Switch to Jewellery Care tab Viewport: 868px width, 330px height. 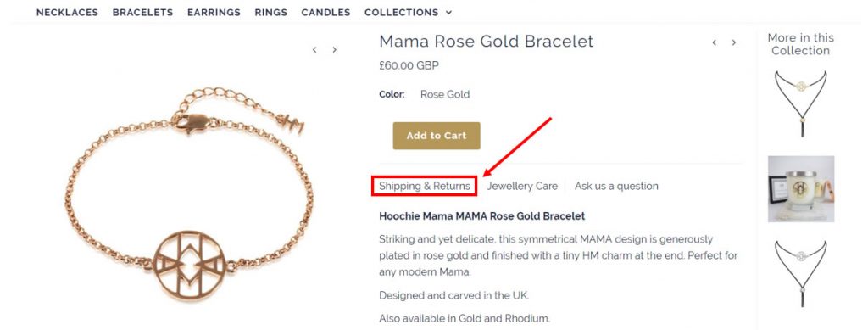pyautogui.click(x=522, y=186)
